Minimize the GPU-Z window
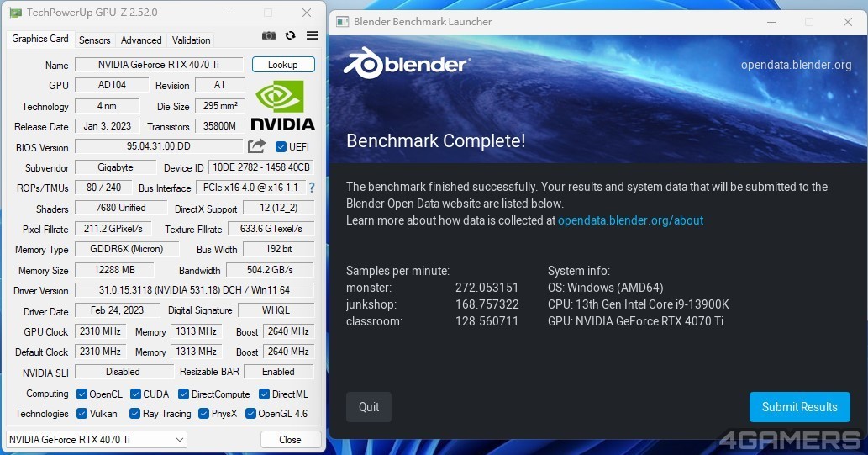868x455 pixels. (x=230, y=12)
